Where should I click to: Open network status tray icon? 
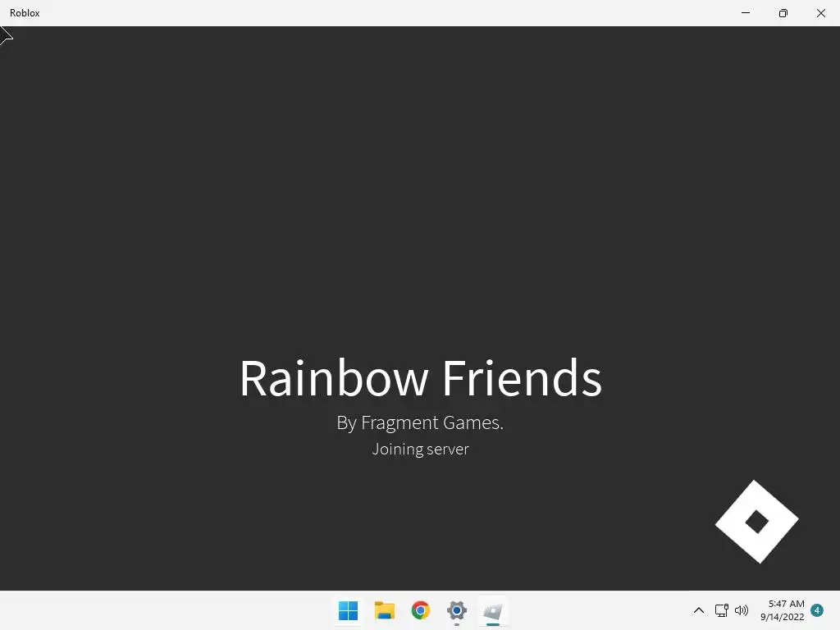pyautogui.click(x=722, y=610)
